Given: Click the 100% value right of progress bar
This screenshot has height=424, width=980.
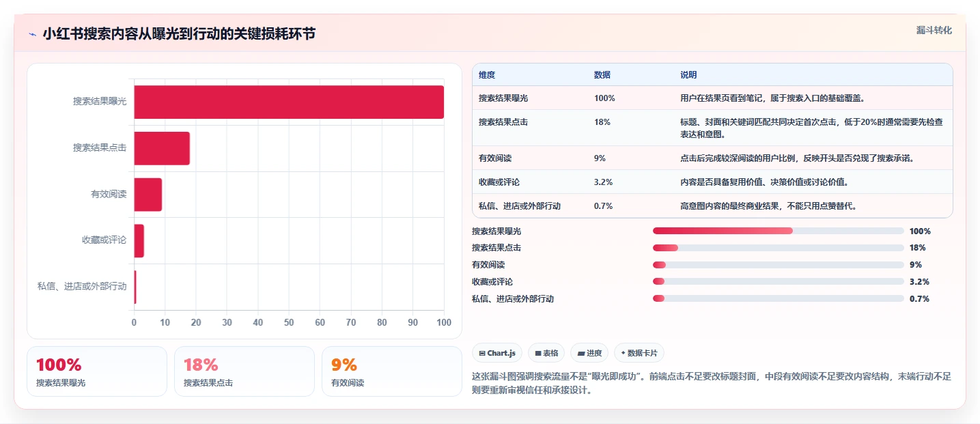Looking at the screenshot, I should [x=920, y=231].
